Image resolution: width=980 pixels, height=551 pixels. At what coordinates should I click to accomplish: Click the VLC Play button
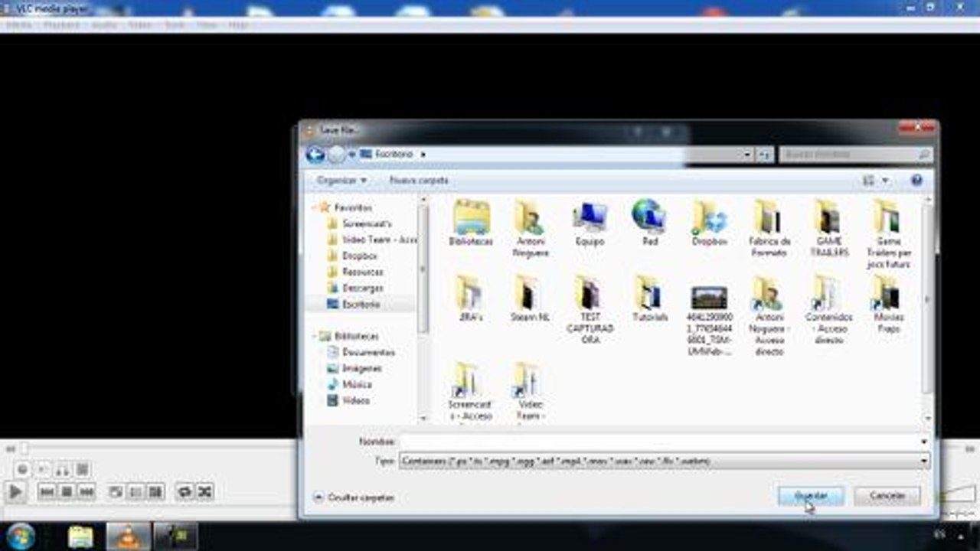pyautogui.click(x=15, y=492)
